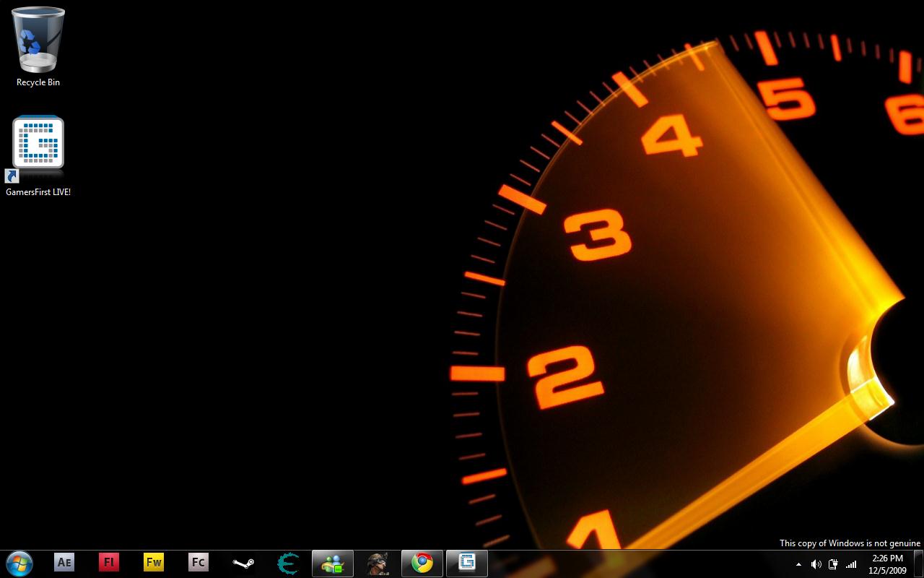Open the soldier game icon in taskbar
This screenshot has height=578, width=924.
[x=378, y=563]
